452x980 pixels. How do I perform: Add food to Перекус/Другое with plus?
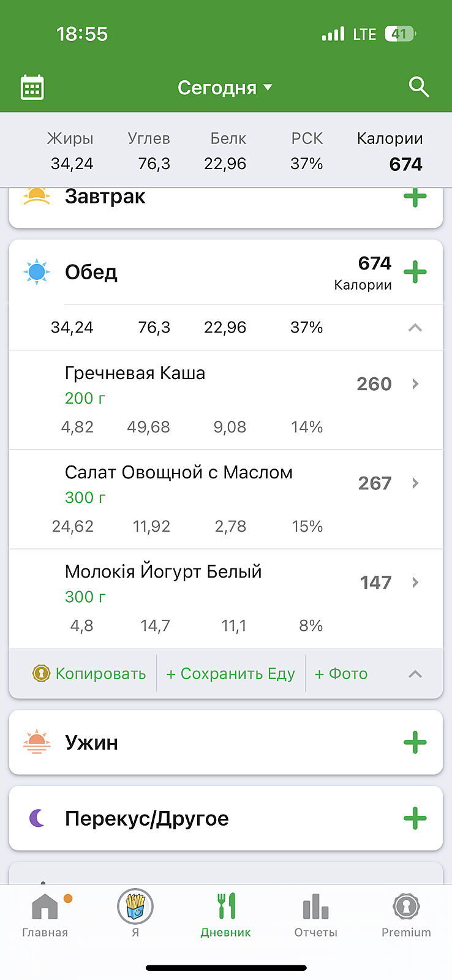415,818
